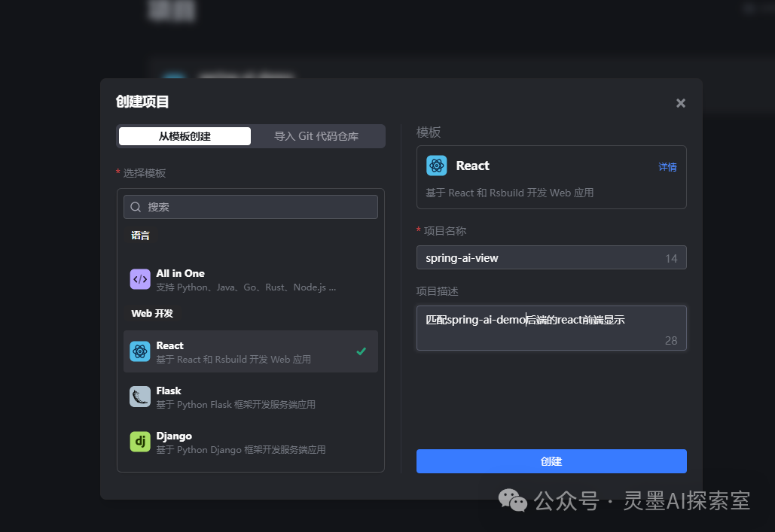The image size is (775, 532).
Task: Select the Django template
Action: (x=251, y=442)
